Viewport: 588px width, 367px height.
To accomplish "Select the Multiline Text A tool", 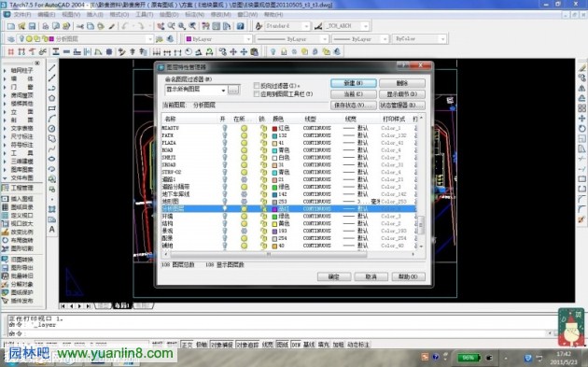I will click(x=51, y=230).
